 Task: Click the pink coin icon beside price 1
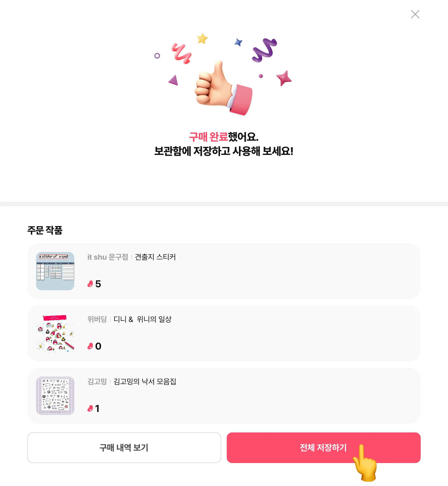[90, 409]
